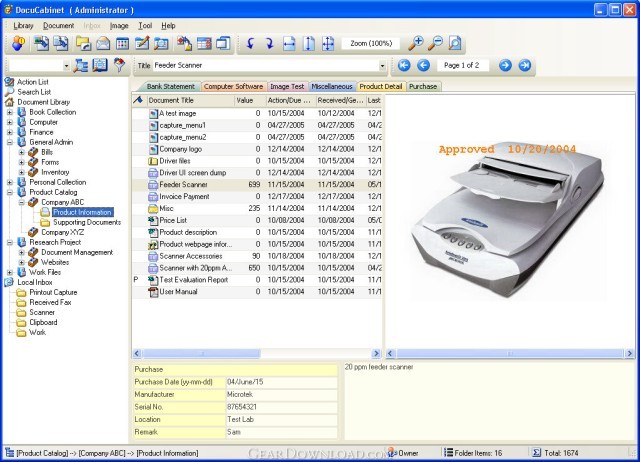640x462 pixels.
Task: Click the stacked windows icon
Action: pos(223,43)
